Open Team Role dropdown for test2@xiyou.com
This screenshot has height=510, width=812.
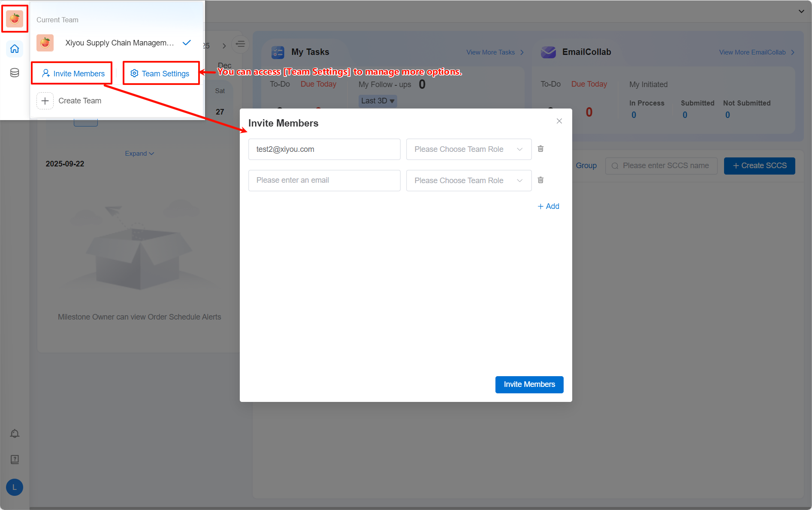click(x=468, y=149)
